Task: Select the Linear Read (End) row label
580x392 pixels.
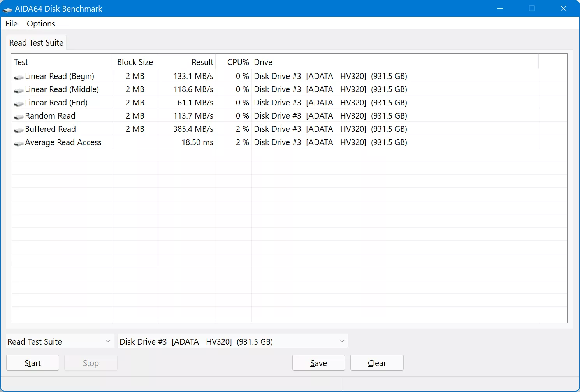Action: (56, 103)
